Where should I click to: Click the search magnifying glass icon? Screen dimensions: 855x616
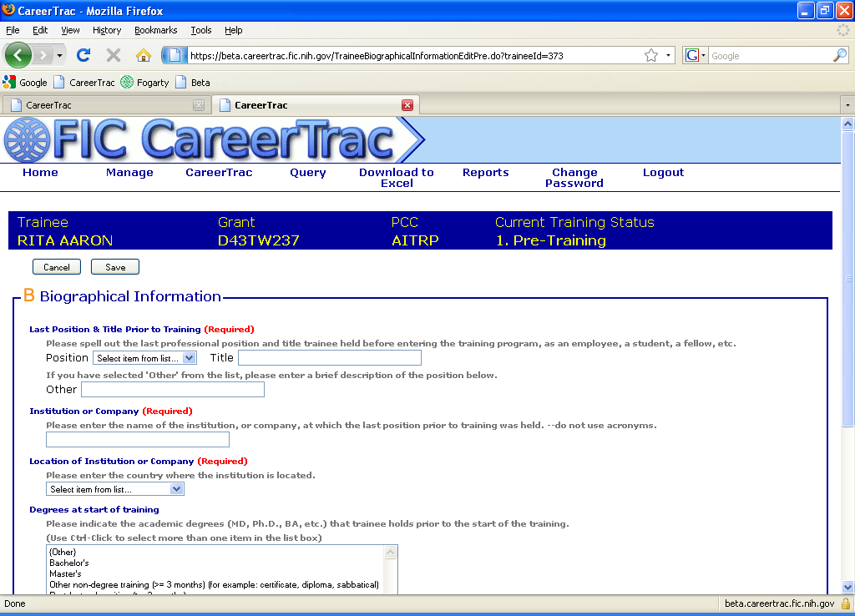[840, 55]
